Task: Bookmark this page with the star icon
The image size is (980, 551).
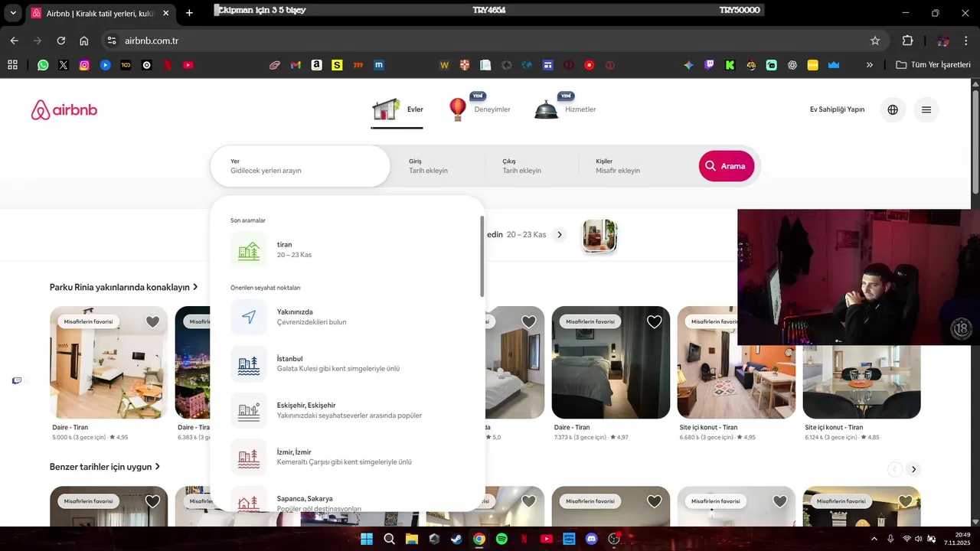Action: click(x=875, y=41)
